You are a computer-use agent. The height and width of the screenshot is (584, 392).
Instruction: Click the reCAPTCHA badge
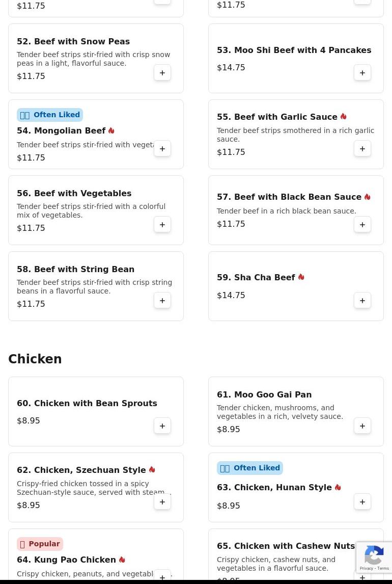click(x=374, y=558)
